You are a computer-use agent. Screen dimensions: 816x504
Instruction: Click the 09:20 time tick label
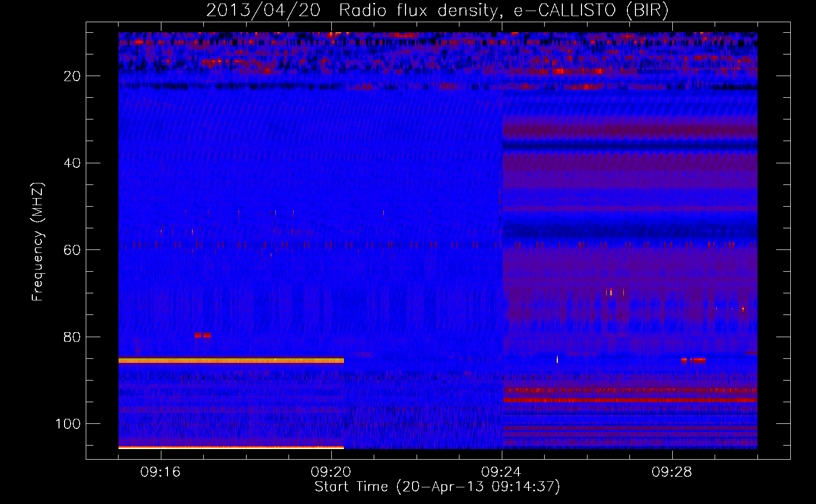pyautogui.click(x=331, y=472)
